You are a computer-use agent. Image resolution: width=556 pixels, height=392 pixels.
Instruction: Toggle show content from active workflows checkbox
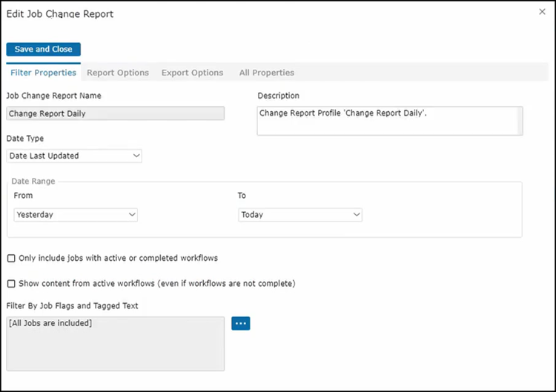coord(11,284)
